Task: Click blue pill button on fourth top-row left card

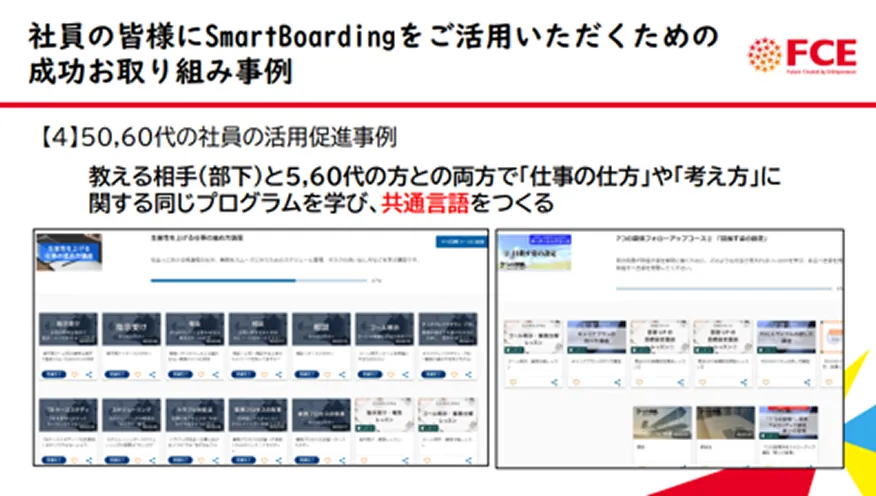Action: click(243, 375)
